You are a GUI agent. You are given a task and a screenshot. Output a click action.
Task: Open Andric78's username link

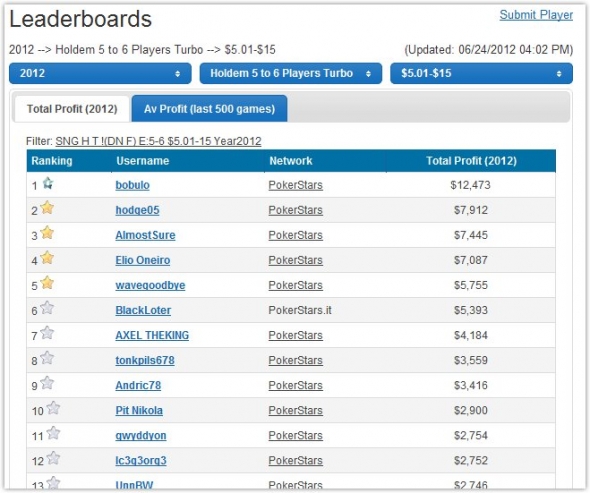pos(138,385)
